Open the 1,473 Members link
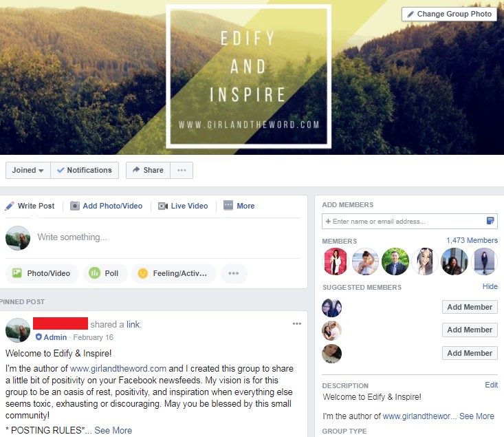 (472, 240)
